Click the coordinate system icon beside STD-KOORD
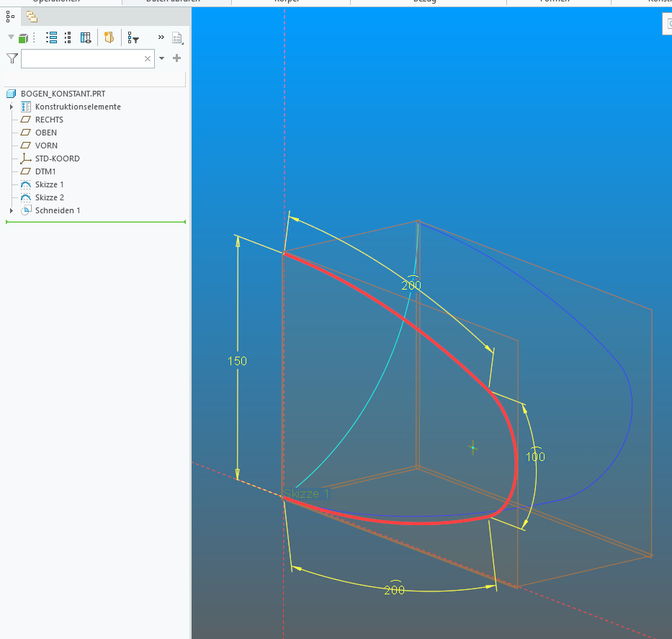 26,158
